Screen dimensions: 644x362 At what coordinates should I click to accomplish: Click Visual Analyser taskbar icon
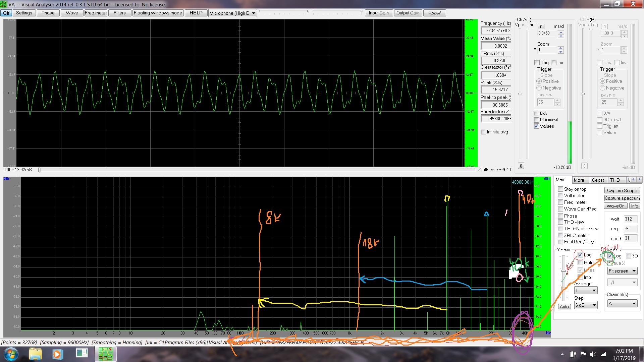[105, 354]
